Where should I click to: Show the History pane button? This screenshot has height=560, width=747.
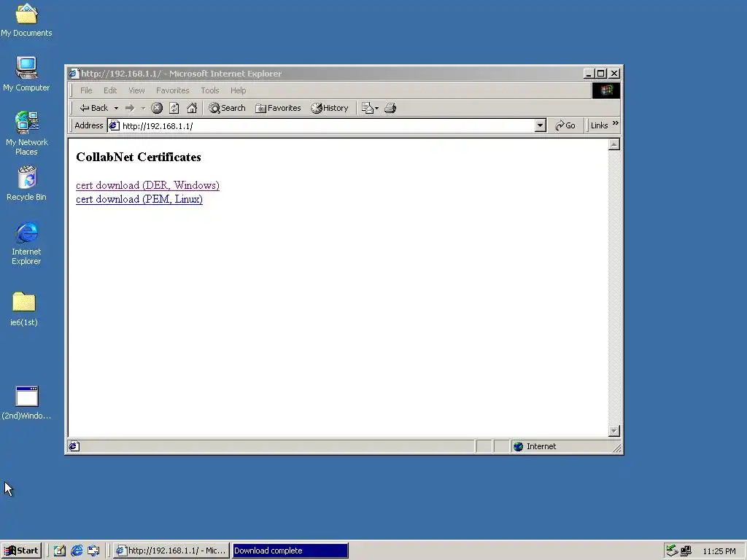(330, 108)
